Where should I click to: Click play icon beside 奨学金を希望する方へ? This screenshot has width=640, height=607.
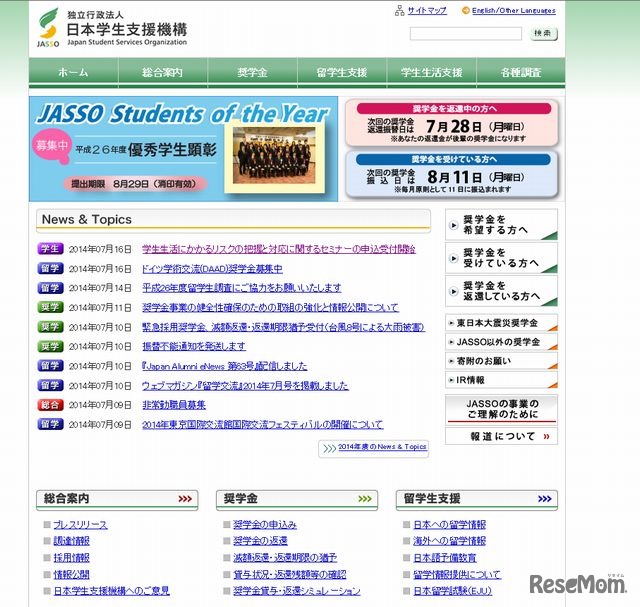453,225
